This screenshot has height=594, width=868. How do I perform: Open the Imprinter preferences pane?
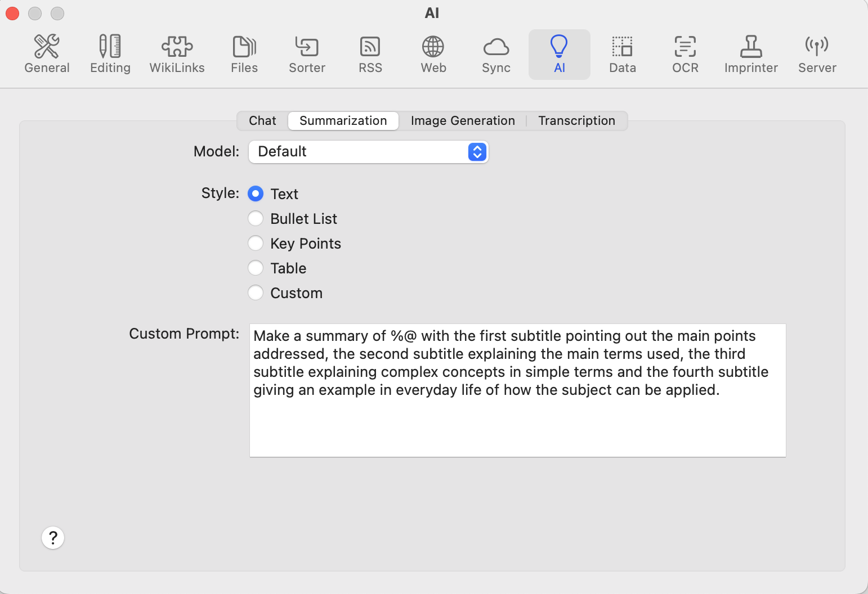[751, 55]
